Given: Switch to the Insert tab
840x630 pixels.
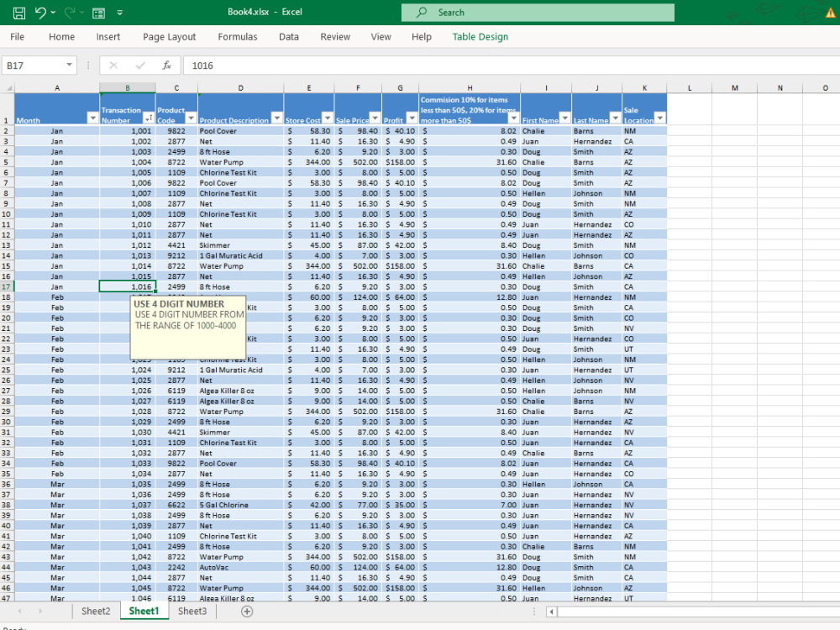Looking at the screenshot, I should [x=108, y=36].
